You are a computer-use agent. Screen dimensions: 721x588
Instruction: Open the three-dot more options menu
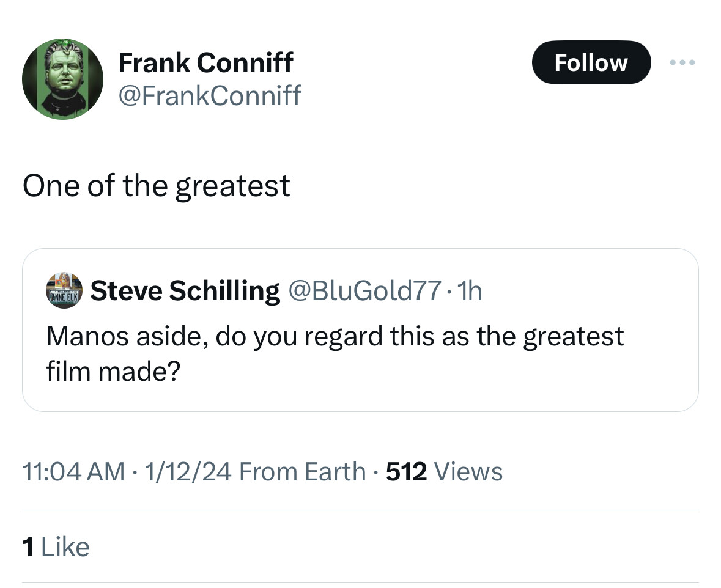tap(682, 62)
